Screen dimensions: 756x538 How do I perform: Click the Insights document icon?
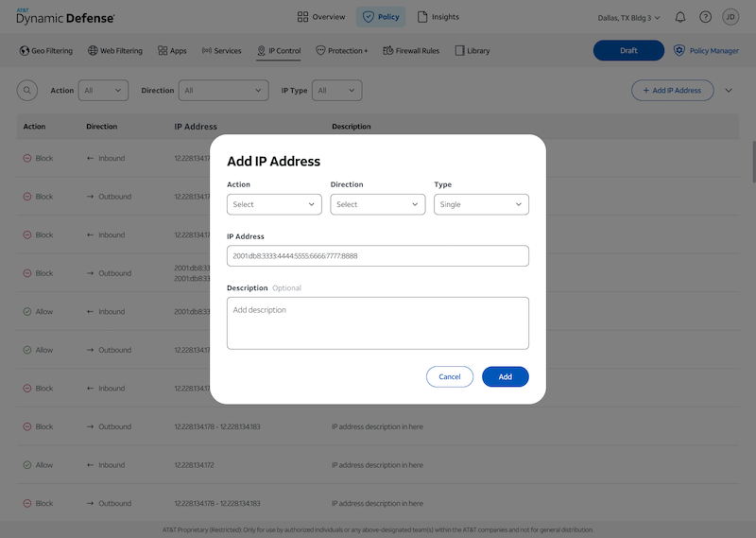click(x=421, y=17)
